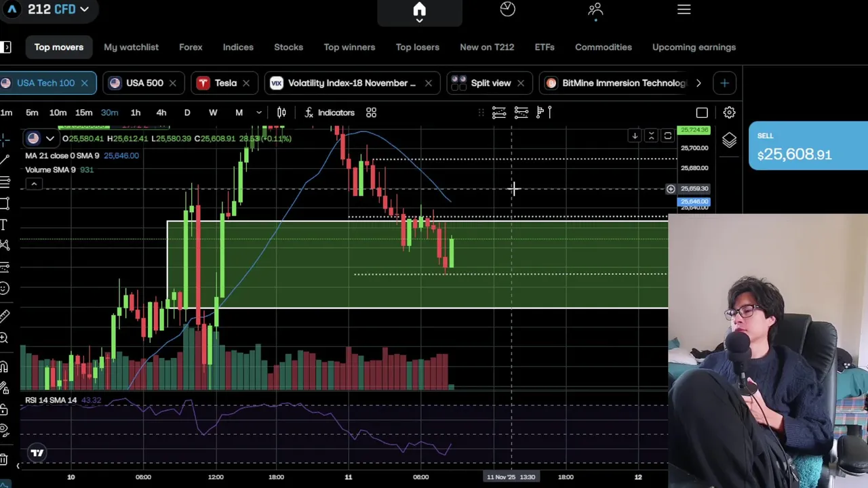Open the hamburger main menu
868x488 pixels.
684,9
